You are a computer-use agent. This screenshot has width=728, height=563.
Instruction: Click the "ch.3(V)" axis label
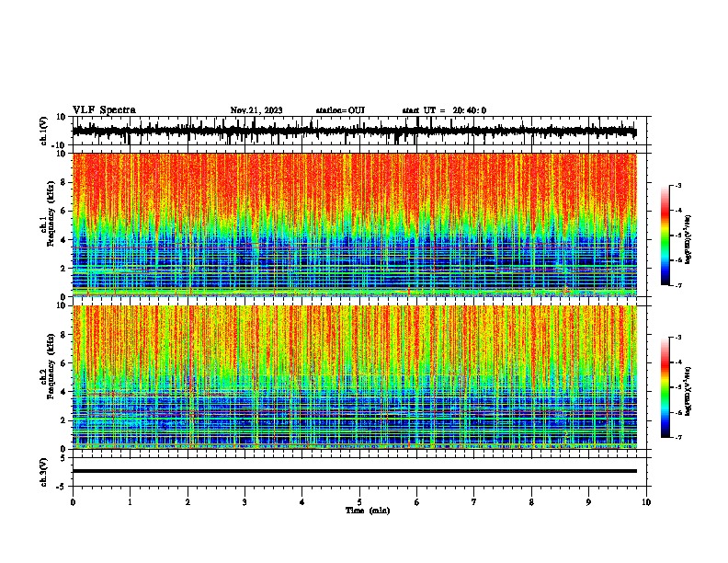tap(44, 472)
